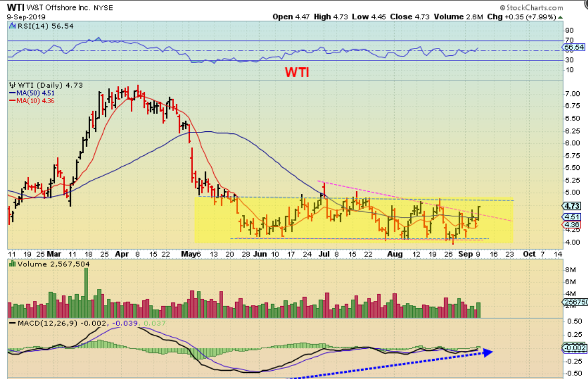The height and width of the screenshot is (379, 588).
Task: Click the Low 4.45 value
Action: [x=369, y=17]
